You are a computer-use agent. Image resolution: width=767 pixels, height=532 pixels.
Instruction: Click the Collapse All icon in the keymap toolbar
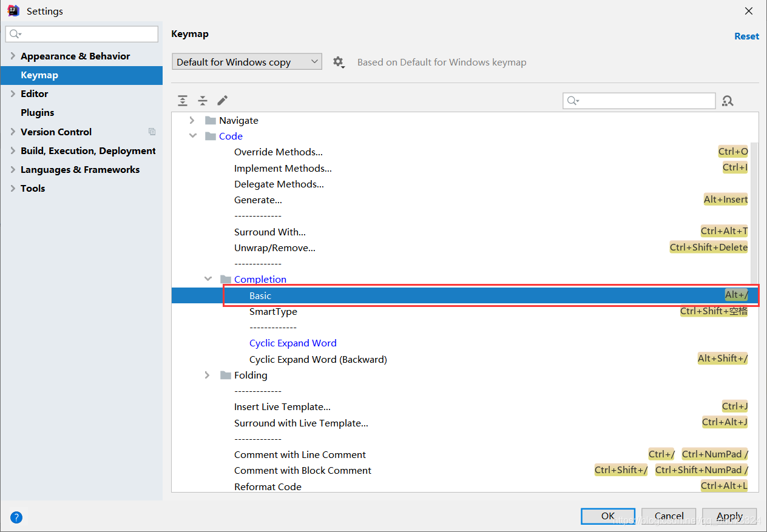pos(203,101)
